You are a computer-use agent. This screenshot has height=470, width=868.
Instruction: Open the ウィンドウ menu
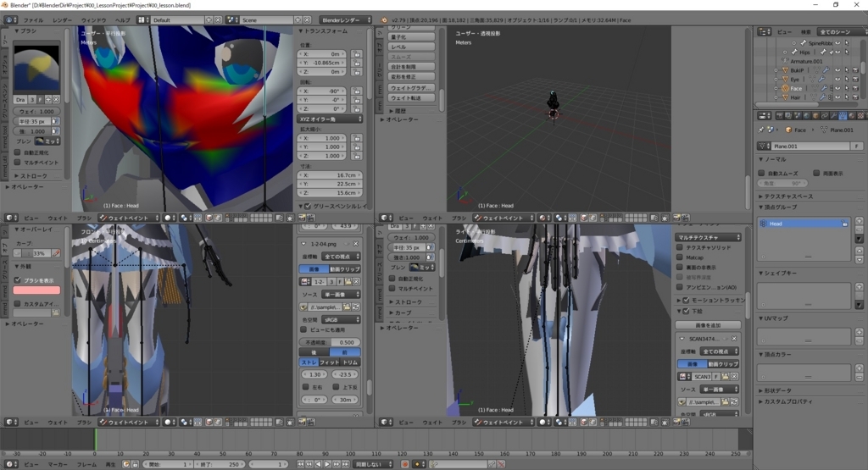93,20
